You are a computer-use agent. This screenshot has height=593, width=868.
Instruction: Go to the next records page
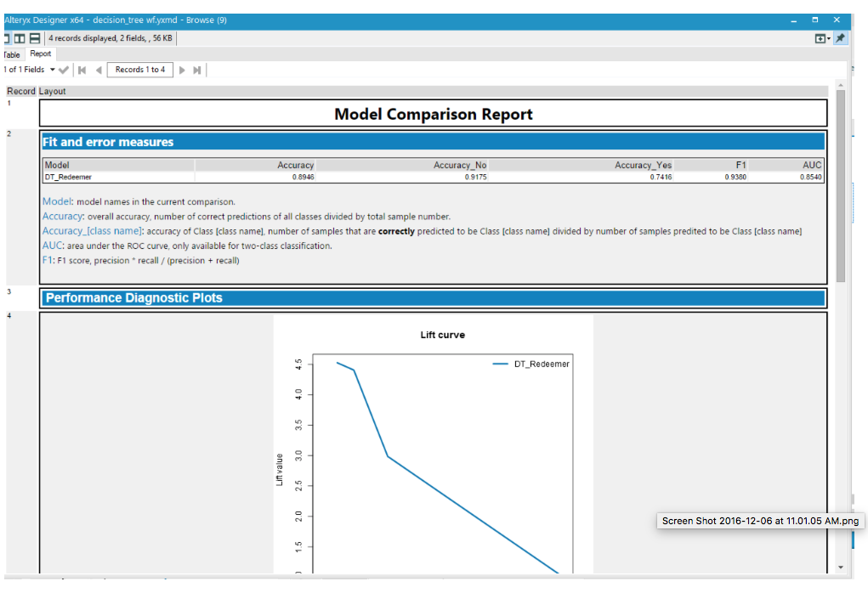pos(182,70)
